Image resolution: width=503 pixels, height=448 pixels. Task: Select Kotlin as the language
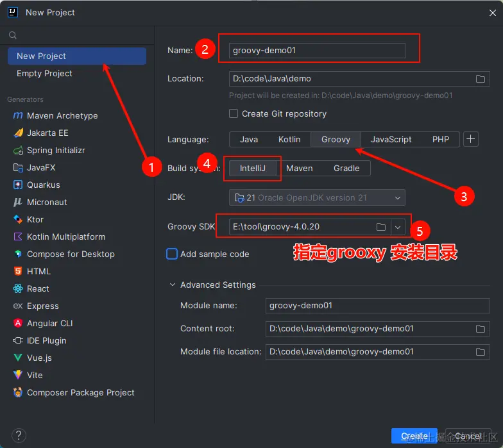[x=289, y=140]
